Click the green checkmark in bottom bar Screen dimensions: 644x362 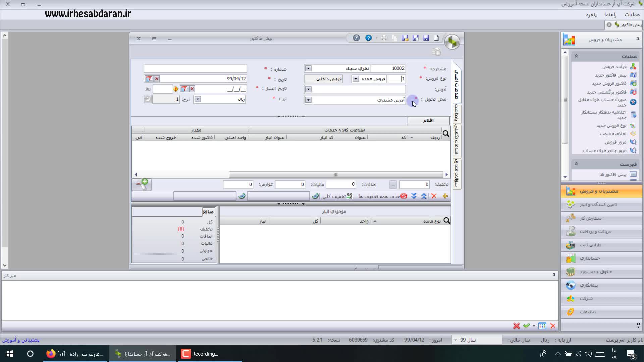point(526,326)
